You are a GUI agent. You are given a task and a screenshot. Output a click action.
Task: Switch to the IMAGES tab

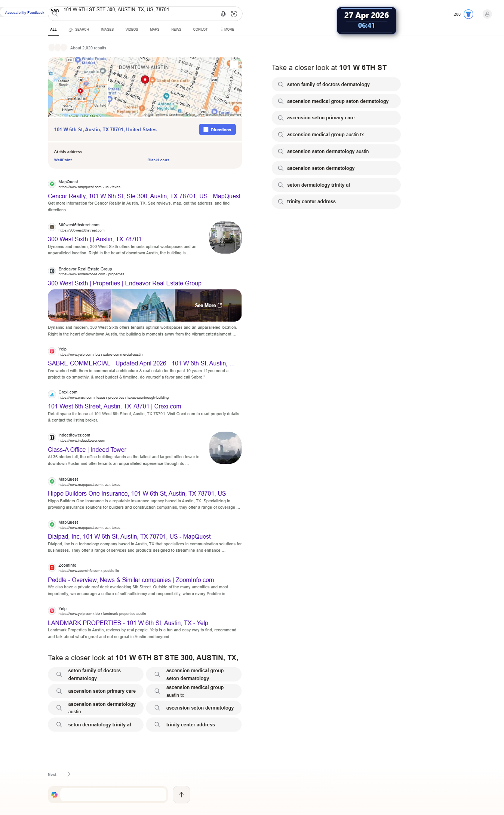click(x=107, y=29)
